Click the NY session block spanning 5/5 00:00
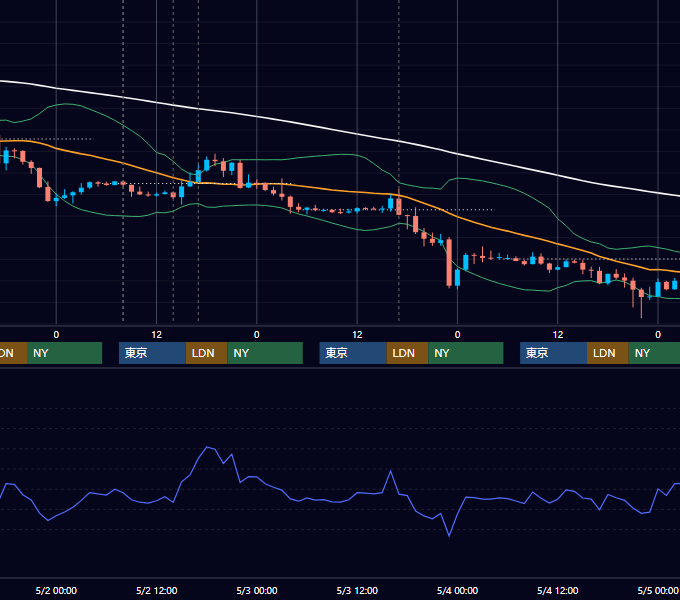Viewport: 680px width, 600px height. [x=654, y=353]
